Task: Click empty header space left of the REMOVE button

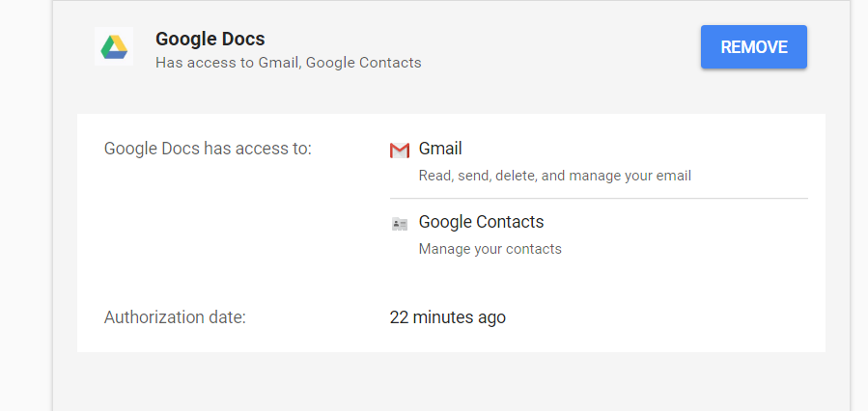Action: point(559,47)
